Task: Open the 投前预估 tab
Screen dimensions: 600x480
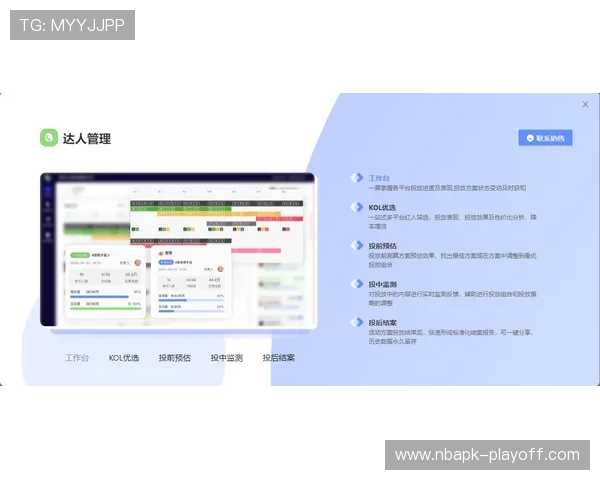Action: click(x=174, y=358)
